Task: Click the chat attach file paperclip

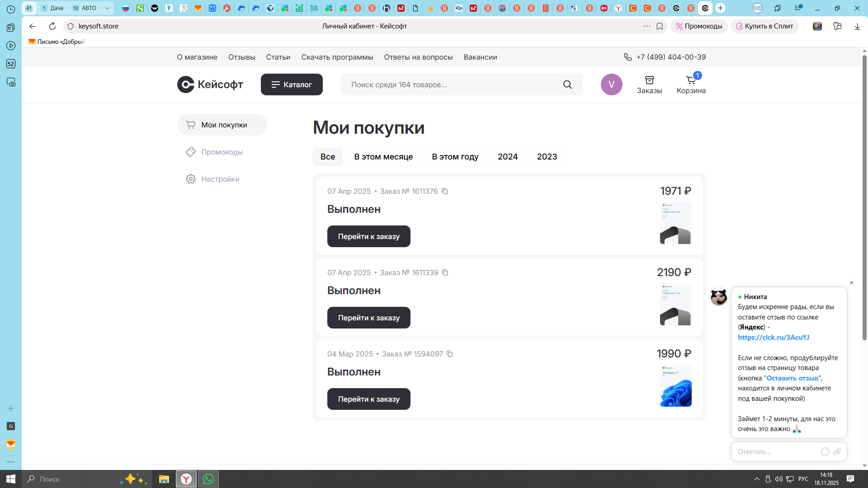Action: tap(837, 451)
